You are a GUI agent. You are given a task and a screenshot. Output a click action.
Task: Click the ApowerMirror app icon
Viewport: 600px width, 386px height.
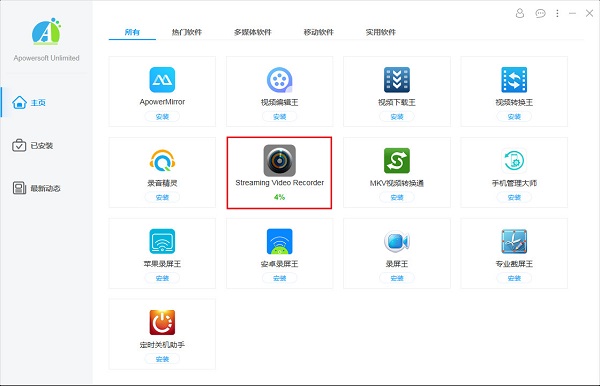click(x=162, y=80)
